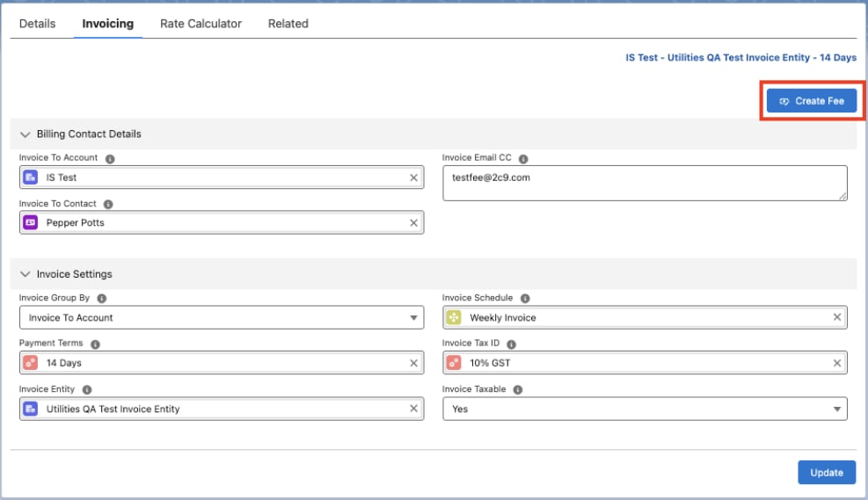868x500 pixels.
Task: Click into the Invoice Email CC text area
Action: tap(645, 183)
